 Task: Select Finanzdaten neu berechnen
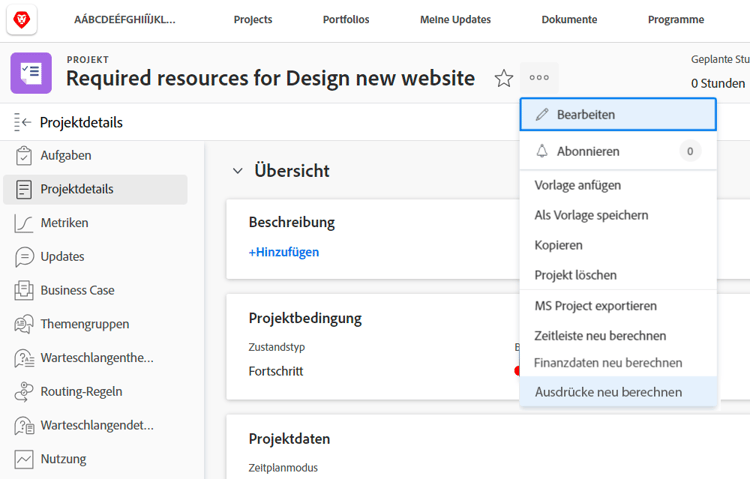pos(618,363)
